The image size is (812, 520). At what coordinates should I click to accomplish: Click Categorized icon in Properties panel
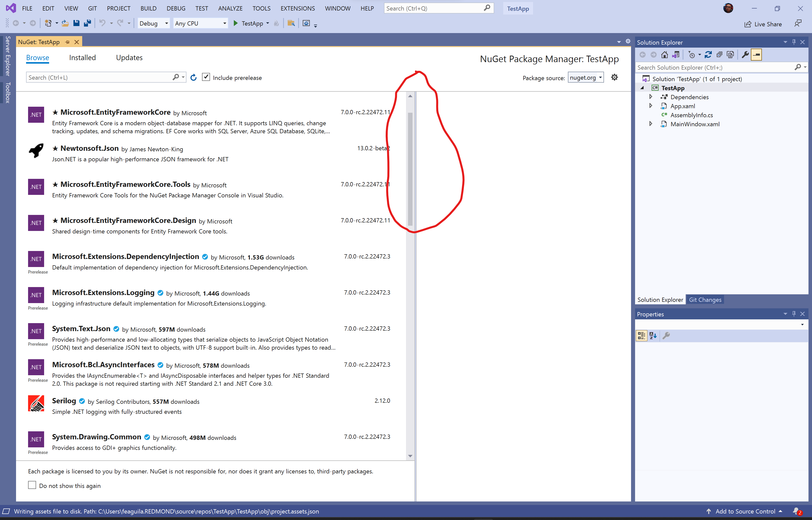[x=641, y=336]
